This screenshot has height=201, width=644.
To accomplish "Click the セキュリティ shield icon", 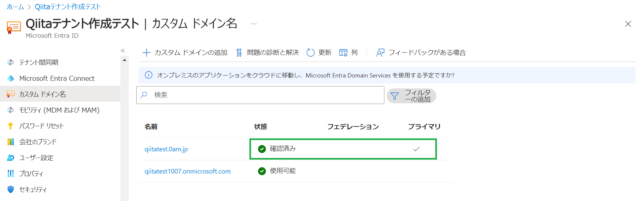I will click(11, 189).
